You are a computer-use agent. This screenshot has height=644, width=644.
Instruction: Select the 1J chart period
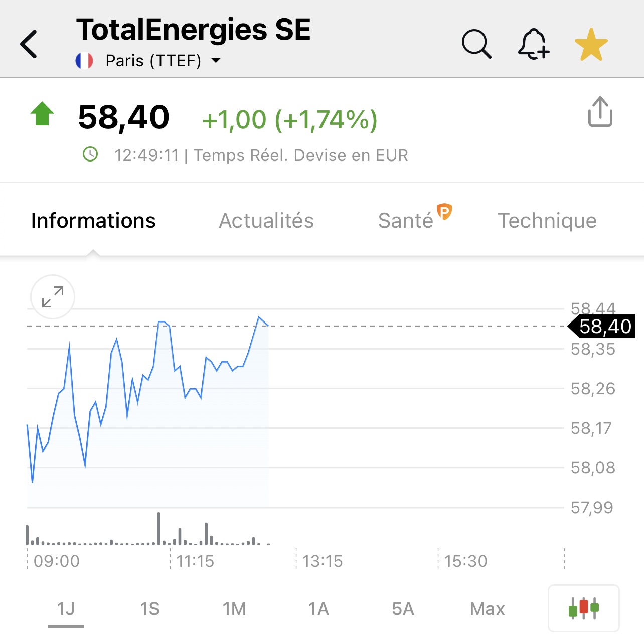[x=66, y=609]
